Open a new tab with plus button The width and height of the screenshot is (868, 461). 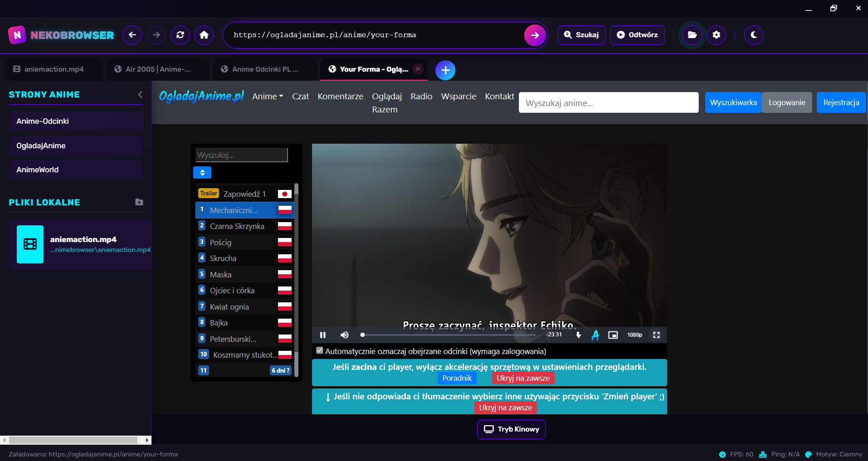click(x=445, y=70)
